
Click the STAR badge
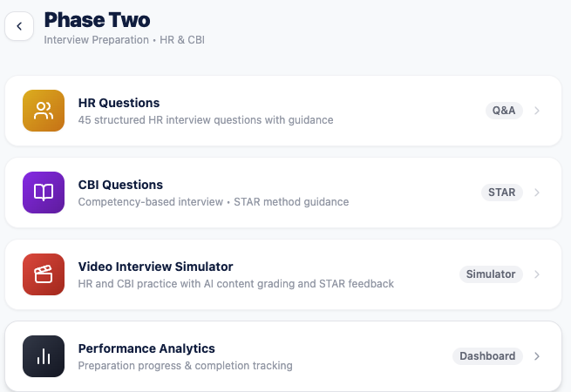point(502,193)
